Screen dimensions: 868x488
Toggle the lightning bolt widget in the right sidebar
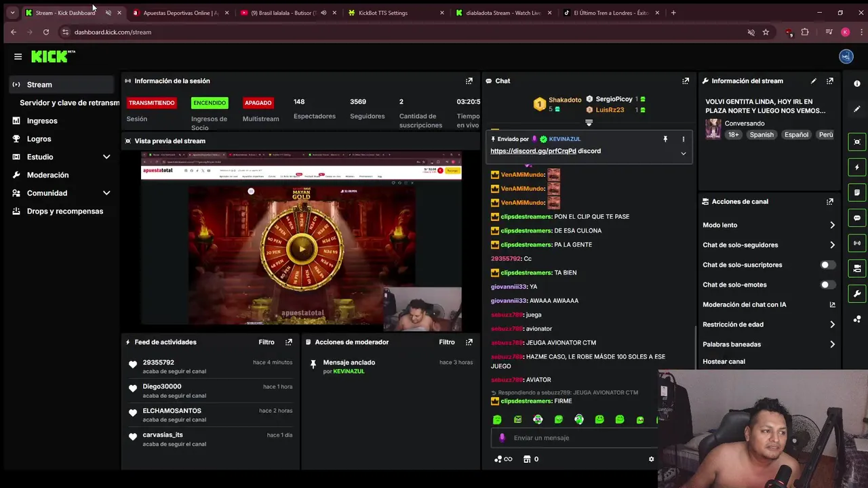(x=857, y=167)
